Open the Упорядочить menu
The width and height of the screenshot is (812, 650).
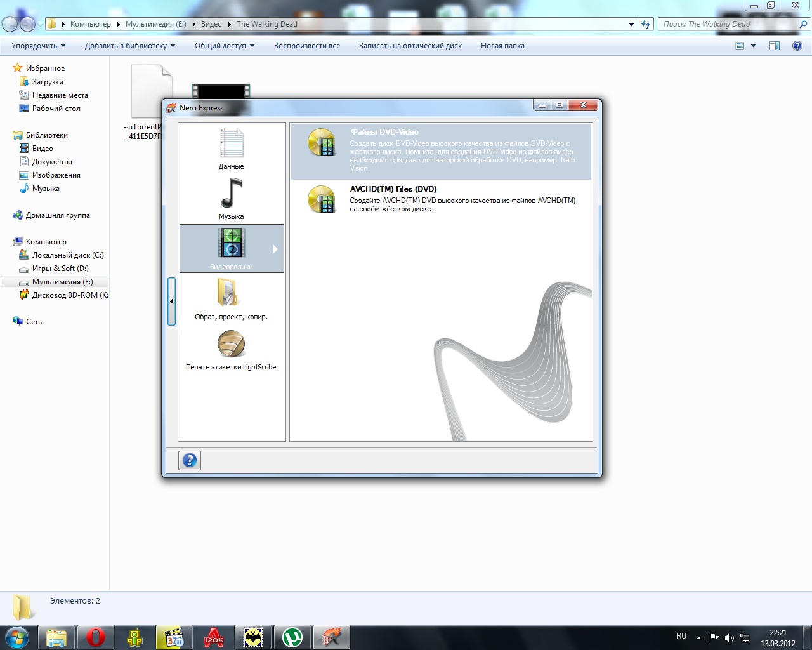[x=38, y=46]
